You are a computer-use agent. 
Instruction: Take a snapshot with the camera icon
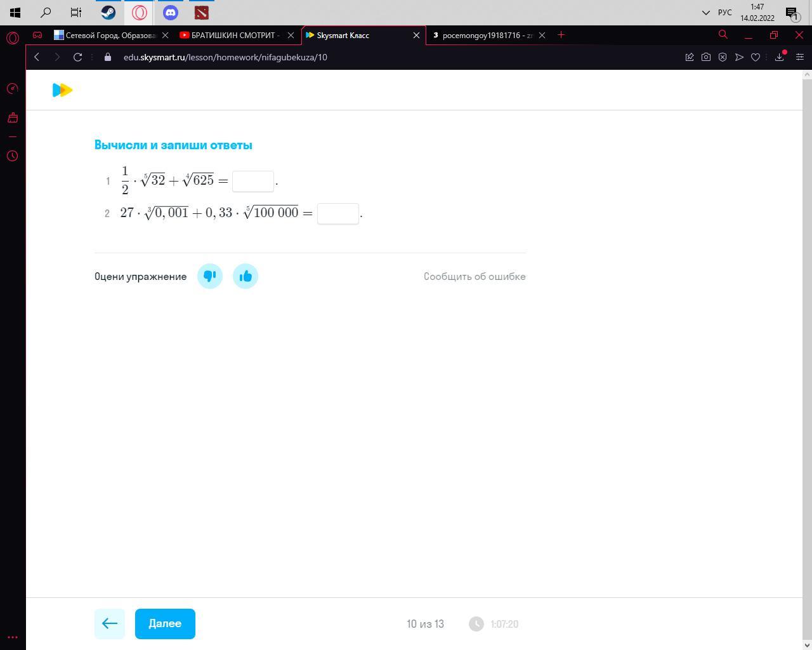point(706,57)
